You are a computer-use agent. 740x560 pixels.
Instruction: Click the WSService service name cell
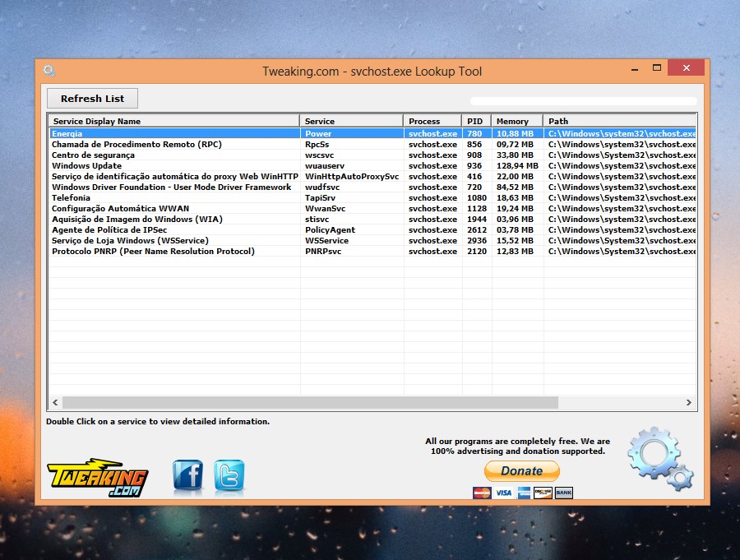click(326, 241)
